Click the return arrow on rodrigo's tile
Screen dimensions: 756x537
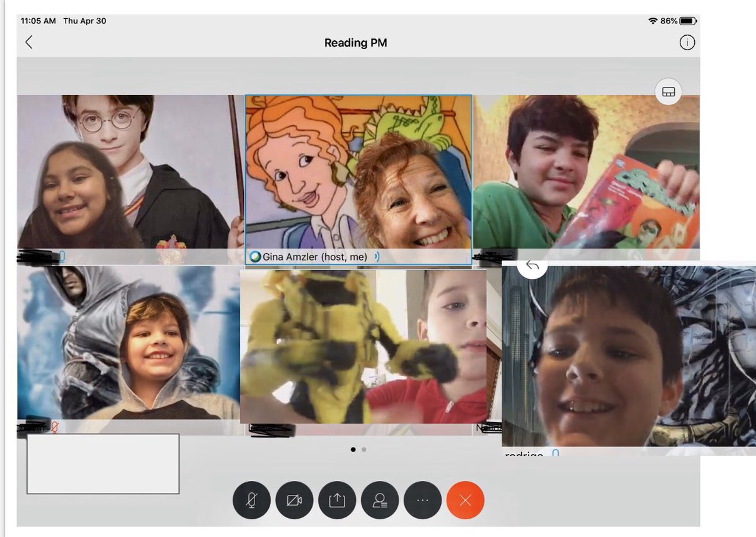532,267
